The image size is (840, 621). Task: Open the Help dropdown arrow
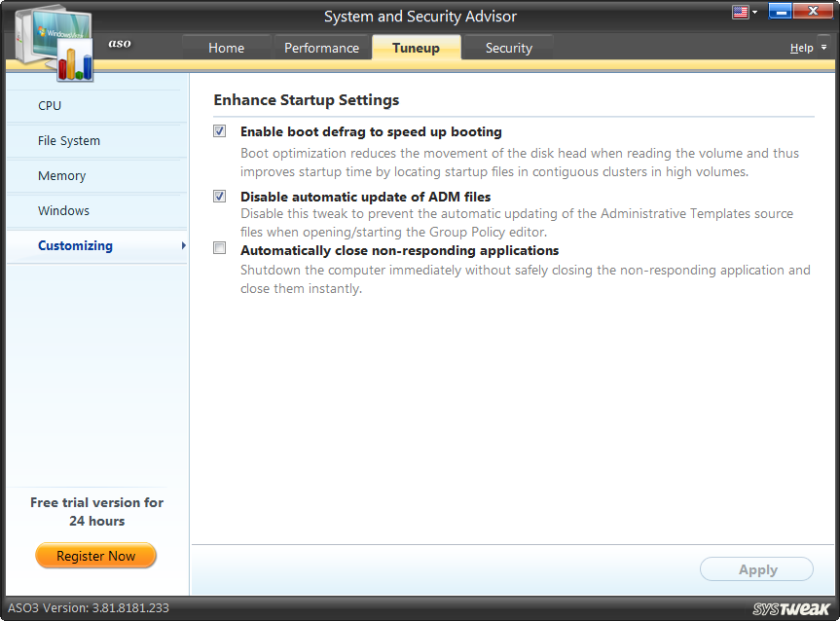[x=823, y=47]
